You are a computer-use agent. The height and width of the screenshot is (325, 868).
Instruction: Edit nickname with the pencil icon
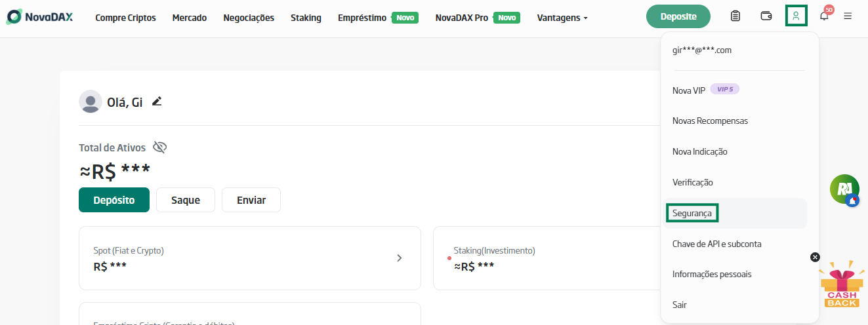157,102
